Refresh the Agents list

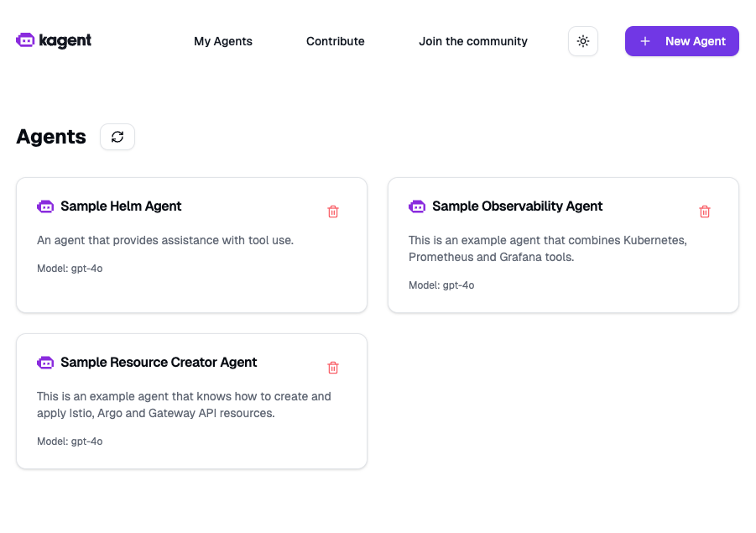point(117,137)
